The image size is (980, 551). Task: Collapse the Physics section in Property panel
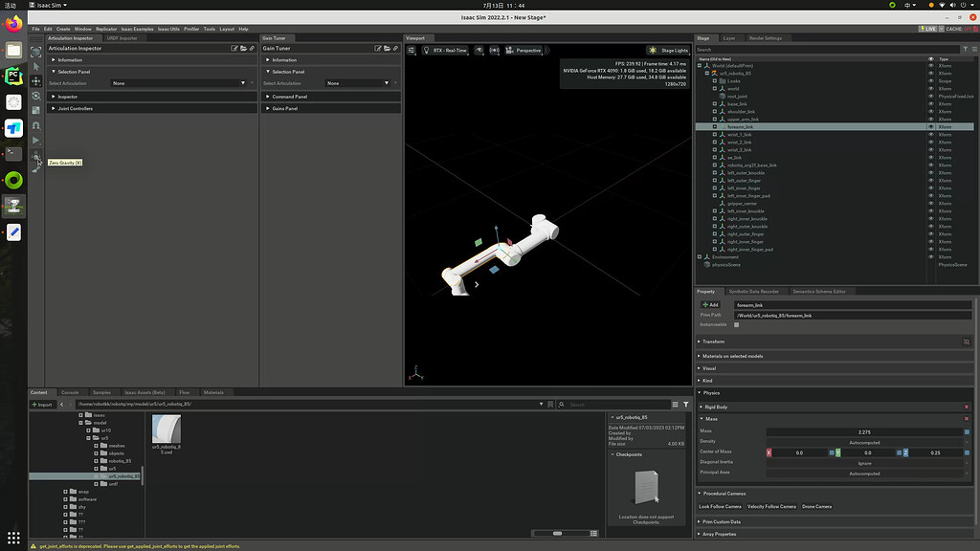click(710, 392)
